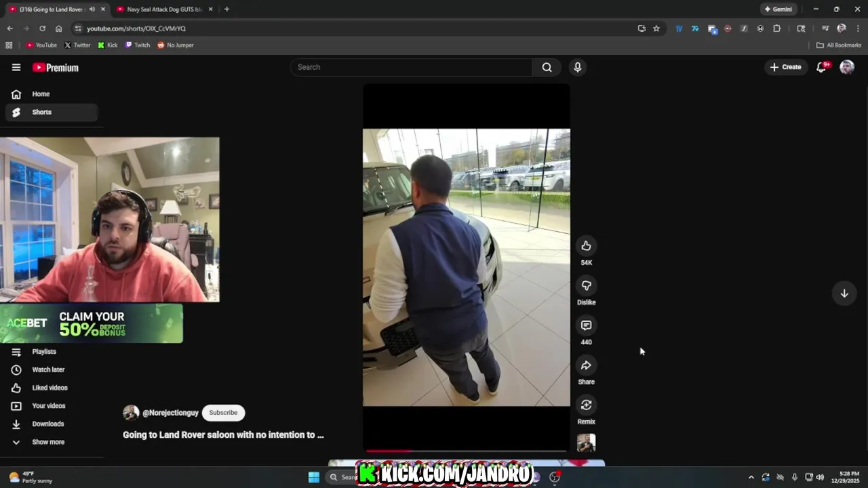Click the Short title 'Going to Land Rover saloon'
This screenshot has height=488, width=868.
223,435
